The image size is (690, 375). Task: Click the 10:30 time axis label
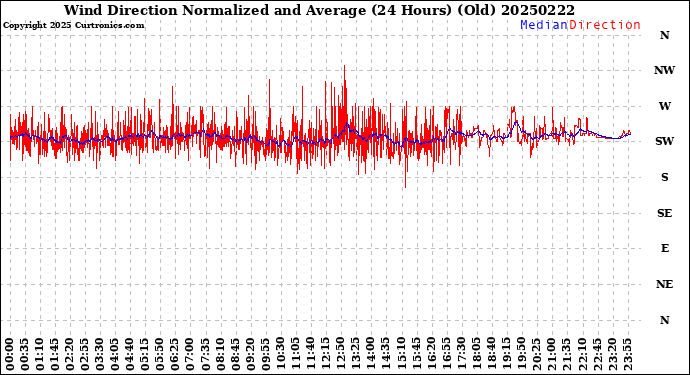(280, 354)
